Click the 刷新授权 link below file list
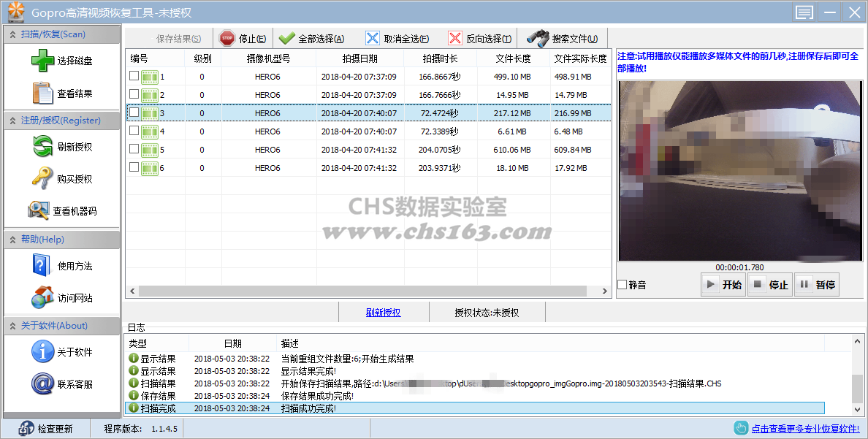The image size is (868, 439). 383,313
